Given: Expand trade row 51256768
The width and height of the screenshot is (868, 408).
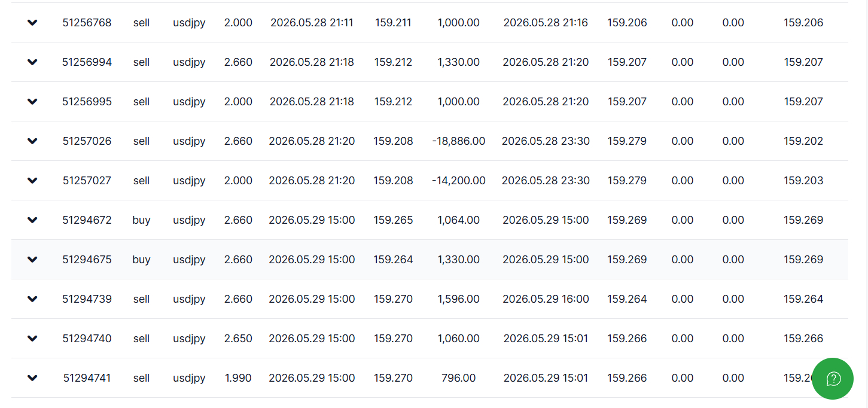Looking at the screenshot, I should click(32, 23).
